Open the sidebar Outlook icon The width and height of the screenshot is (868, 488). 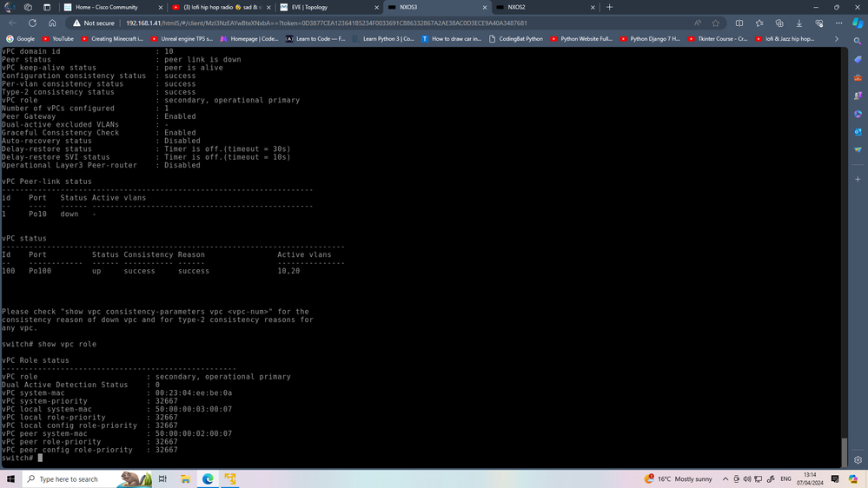point(858,132)
